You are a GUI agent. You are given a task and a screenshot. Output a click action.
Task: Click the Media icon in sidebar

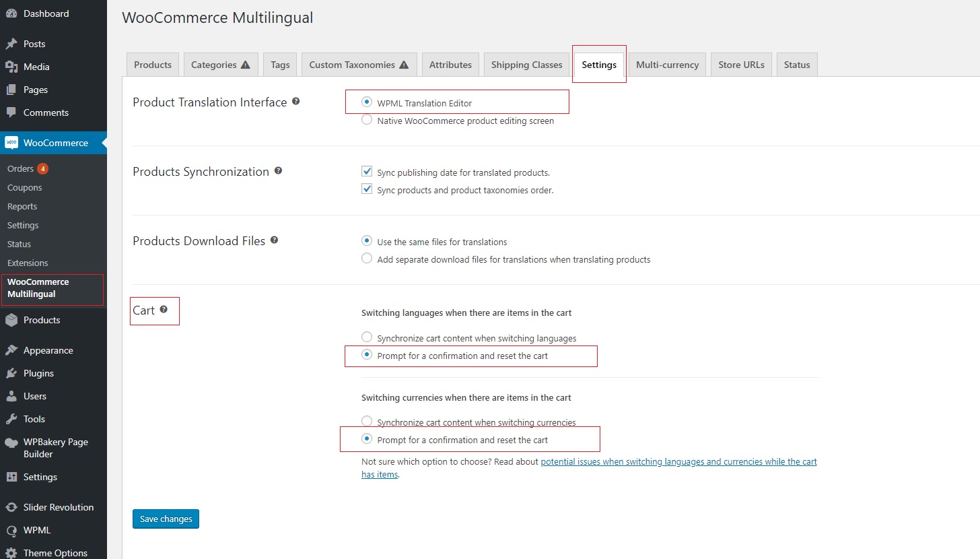[x=11, y=67]
